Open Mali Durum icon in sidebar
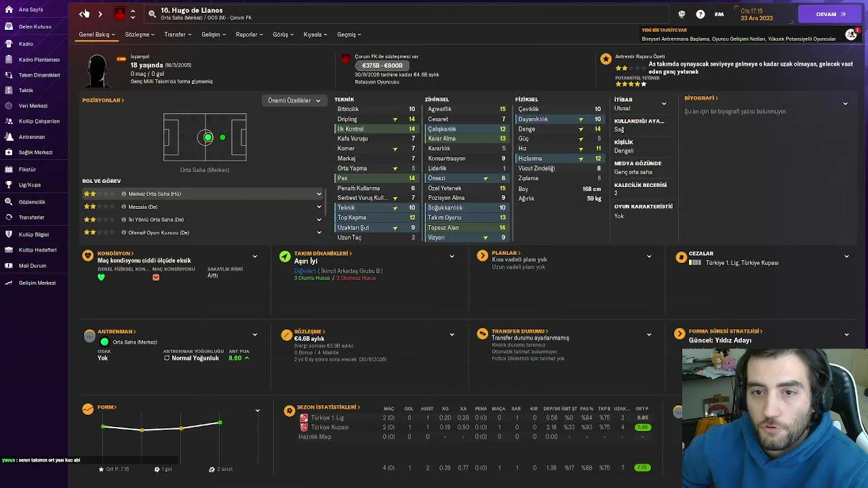The height and width of the screenshot is (488, 868). [x=9, y=266]
